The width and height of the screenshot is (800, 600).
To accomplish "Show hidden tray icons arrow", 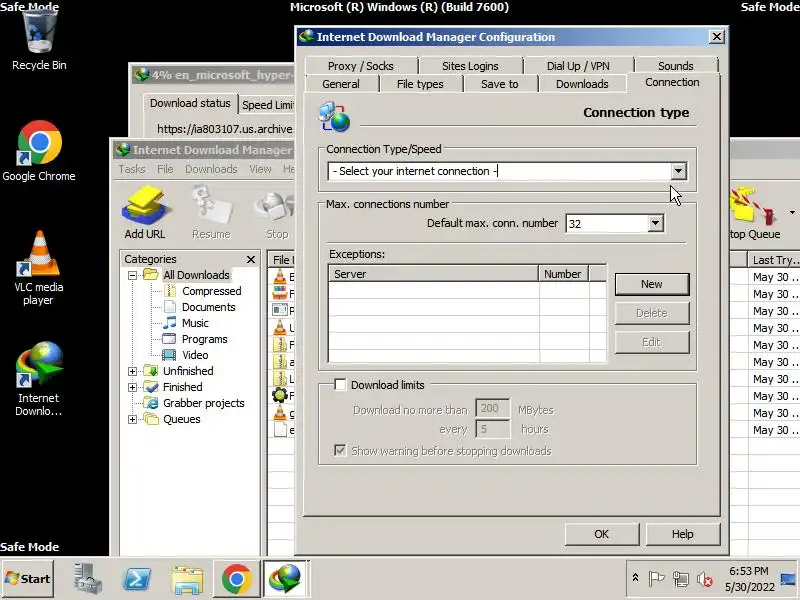I will click(x=635, y=578).
